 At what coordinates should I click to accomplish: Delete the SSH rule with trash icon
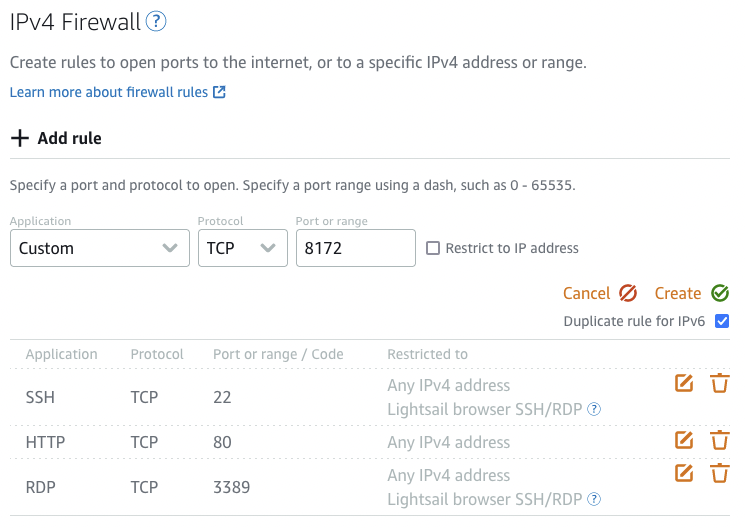719,383
